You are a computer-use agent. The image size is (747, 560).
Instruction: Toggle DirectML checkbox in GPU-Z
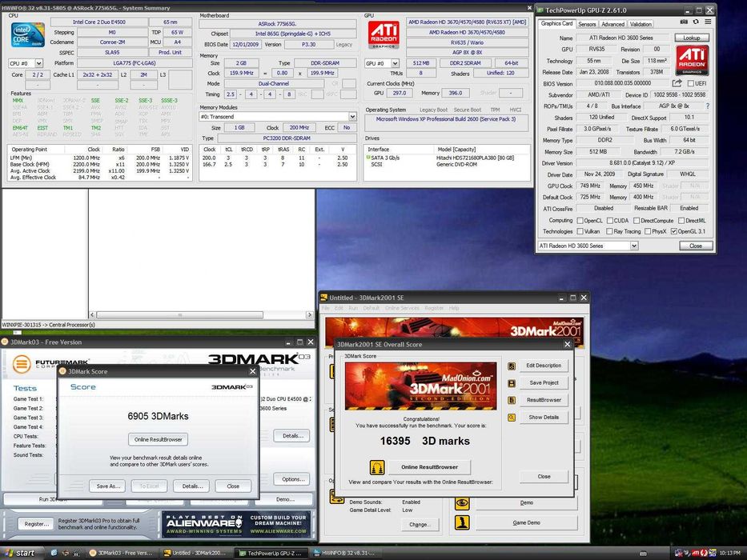[x=681, y=221]
